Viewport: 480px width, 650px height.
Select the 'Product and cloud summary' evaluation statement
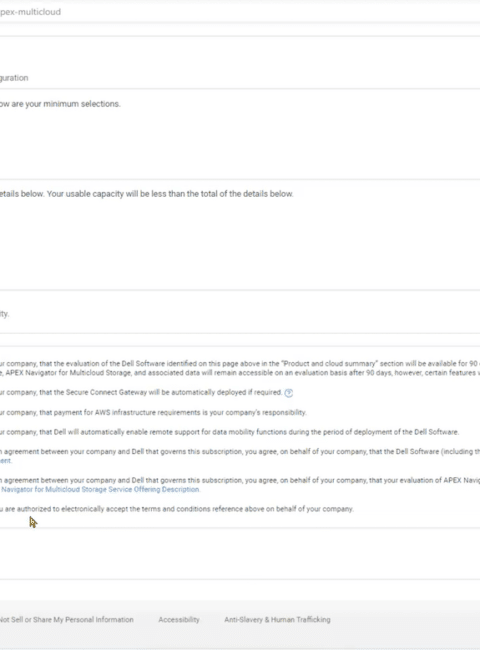[x=240, y=364]
